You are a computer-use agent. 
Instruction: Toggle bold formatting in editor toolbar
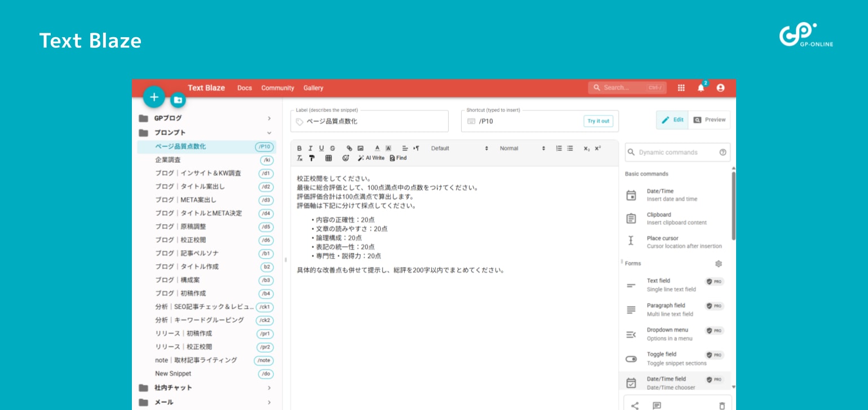[299, 148]
